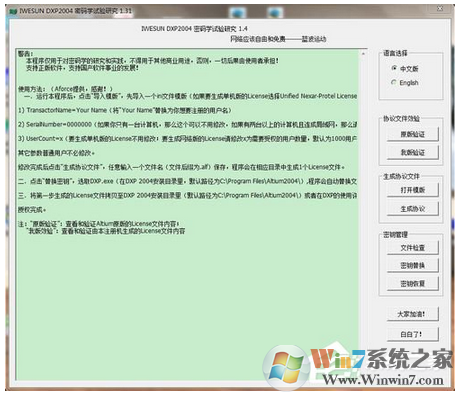Click the heading 'IWESUN DXP2004 密码学试验研究 1.4'
The image size is (460, 394).
(x=194, y=29)
